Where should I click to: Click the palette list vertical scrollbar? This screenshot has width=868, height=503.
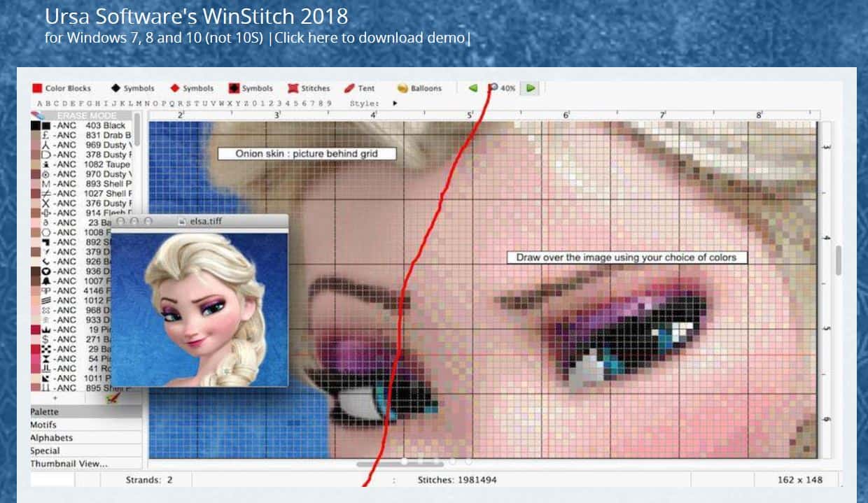137,131
